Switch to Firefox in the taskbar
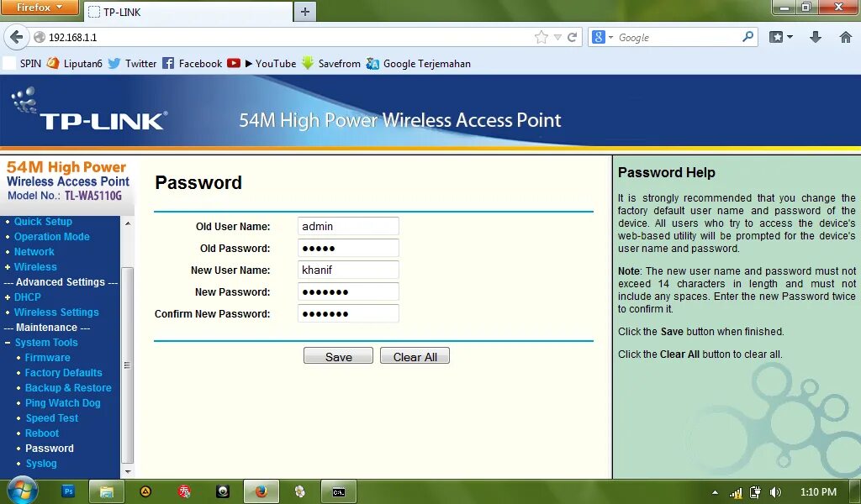 (x=261, y=491)
